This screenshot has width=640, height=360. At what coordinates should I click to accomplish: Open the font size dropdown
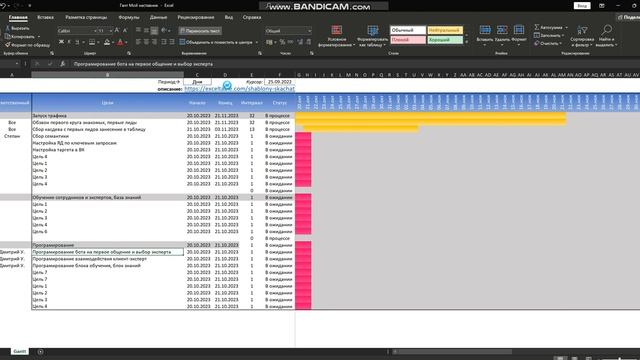coord(111,31)
